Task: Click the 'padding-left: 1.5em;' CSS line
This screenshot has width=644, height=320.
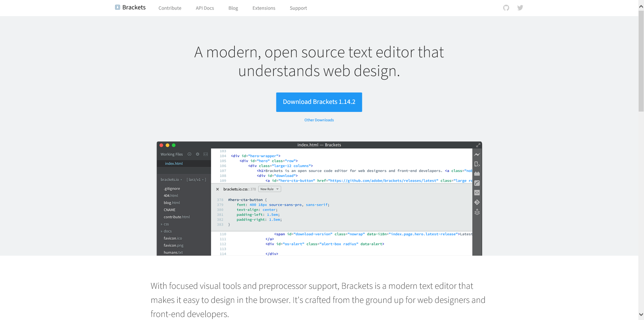Action: 258,215
